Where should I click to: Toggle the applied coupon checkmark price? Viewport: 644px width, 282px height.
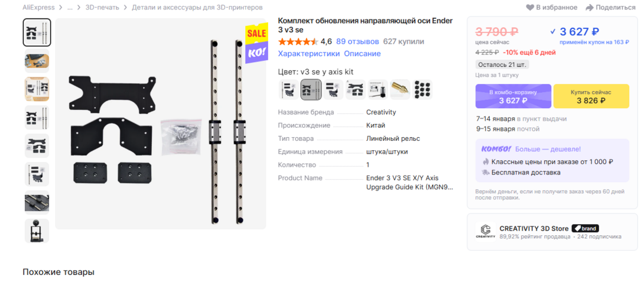pos(574,32)
